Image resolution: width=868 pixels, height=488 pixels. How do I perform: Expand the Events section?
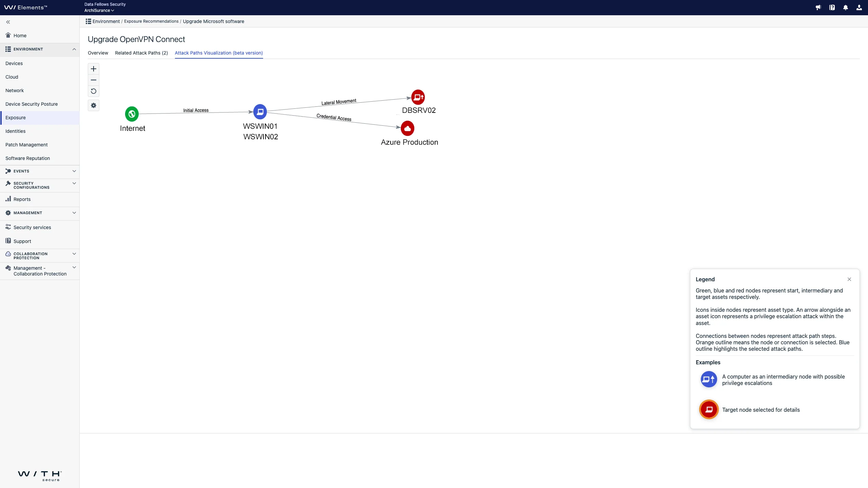coord(74,171)
